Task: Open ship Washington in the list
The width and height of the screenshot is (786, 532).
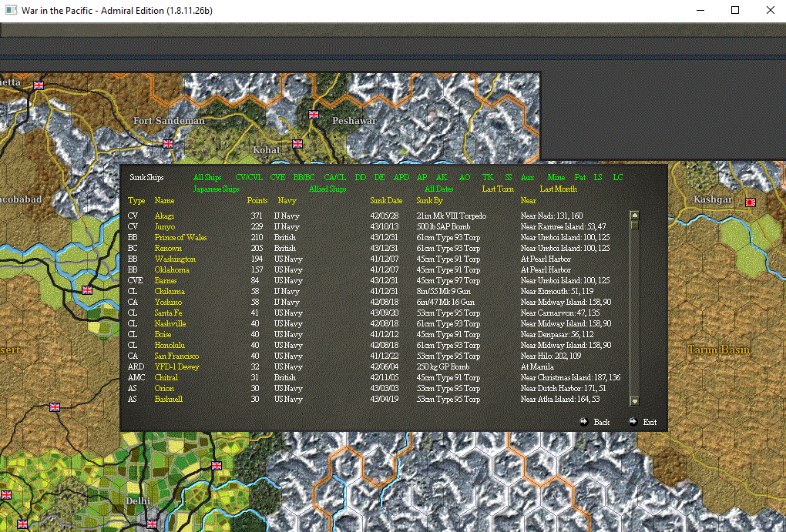Action: coord(175,259)
